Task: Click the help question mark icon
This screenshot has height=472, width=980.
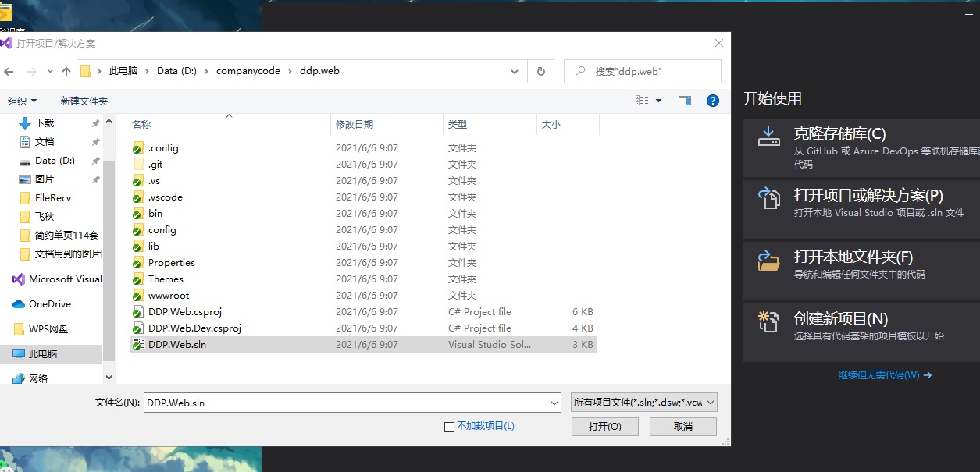Action: [x=712, y=101]
